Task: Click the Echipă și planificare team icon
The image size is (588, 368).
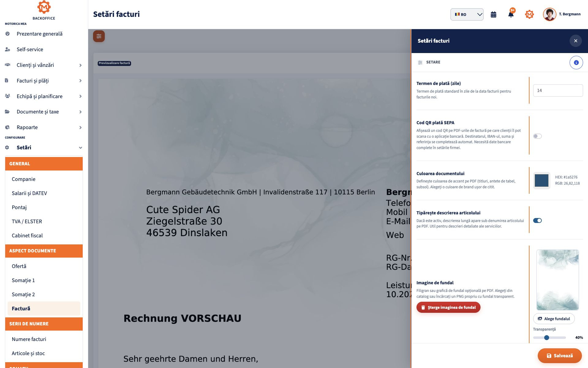Action: pos(8,96)
